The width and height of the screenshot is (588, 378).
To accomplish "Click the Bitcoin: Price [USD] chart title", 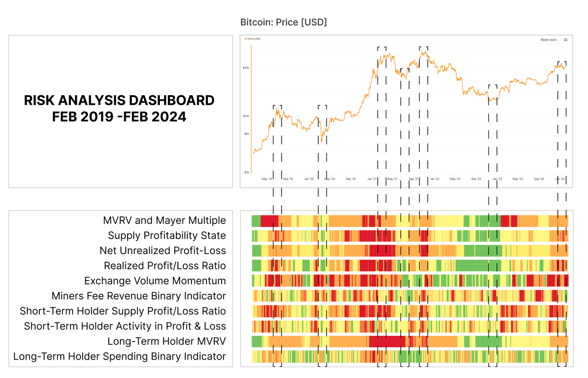I will 284,22.
